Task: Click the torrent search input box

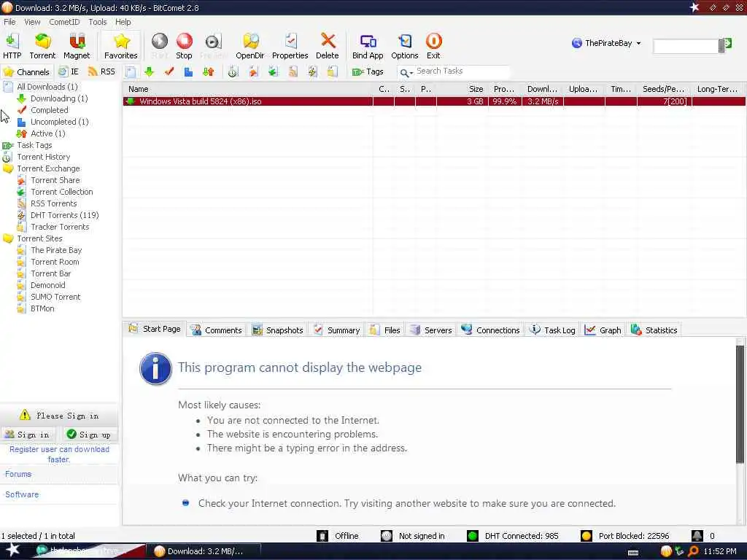Action: 686,46
